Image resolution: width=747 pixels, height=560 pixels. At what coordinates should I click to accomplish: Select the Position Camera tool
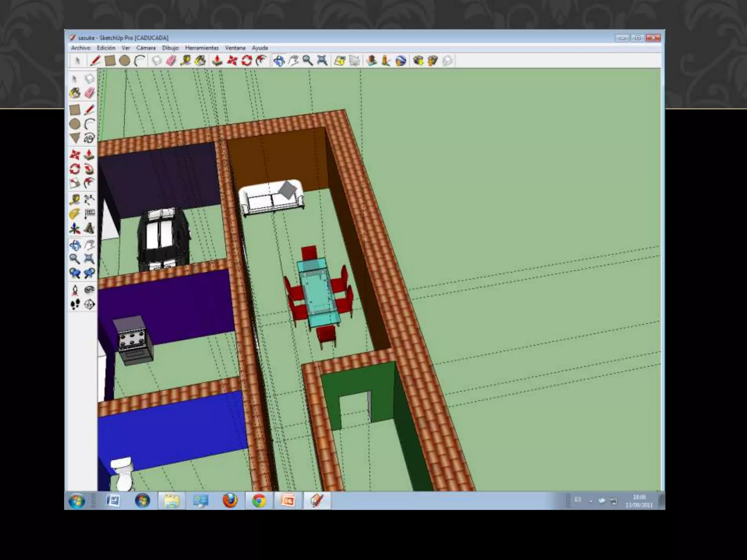(x=75, y=290)
